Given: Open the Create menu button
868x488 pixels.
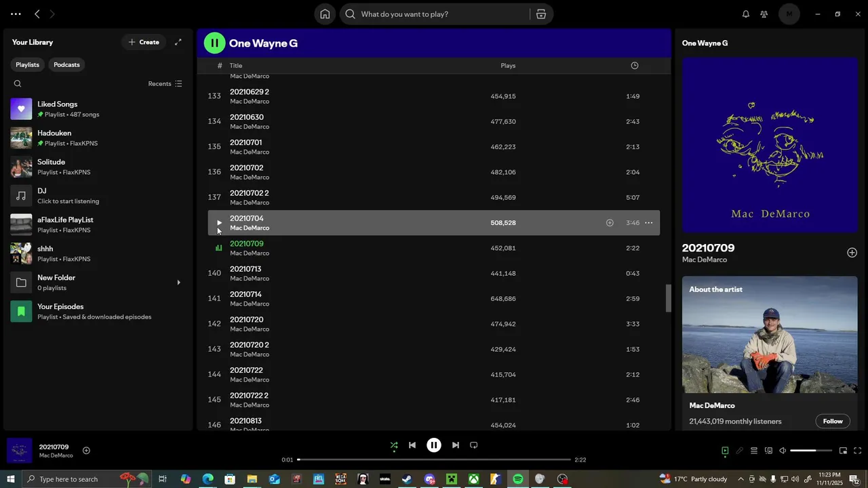Looking at the screenshot, I should pyautogui.click(x=144, y=42).
